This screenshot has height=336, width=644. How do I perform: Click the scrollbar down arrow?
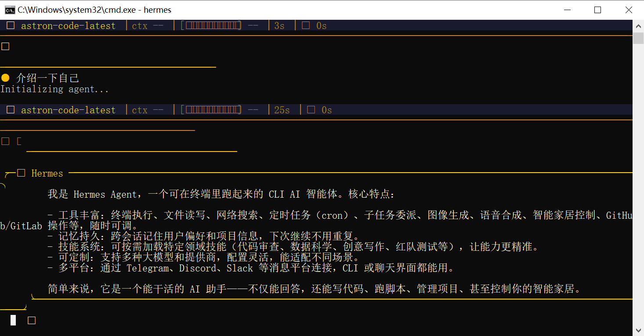click(x=638, y=330)
